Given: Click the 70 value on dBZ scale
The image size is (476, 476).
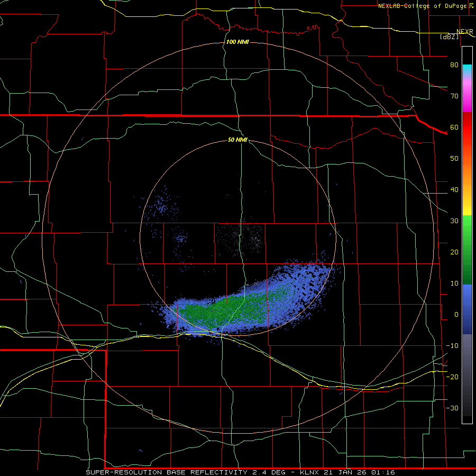Looking at the screenshot, I should [454, 96].
